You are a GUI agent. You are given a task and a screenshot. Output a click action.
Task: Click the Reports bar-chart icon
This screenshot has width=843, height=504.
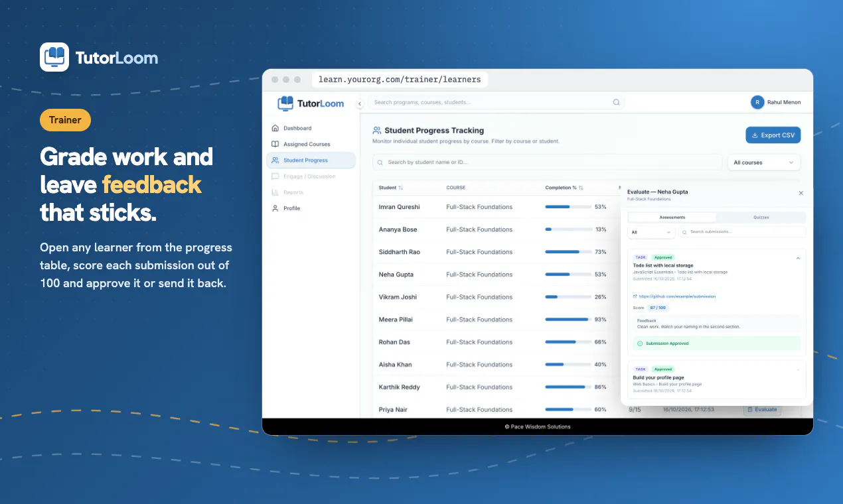pos(275,192)
